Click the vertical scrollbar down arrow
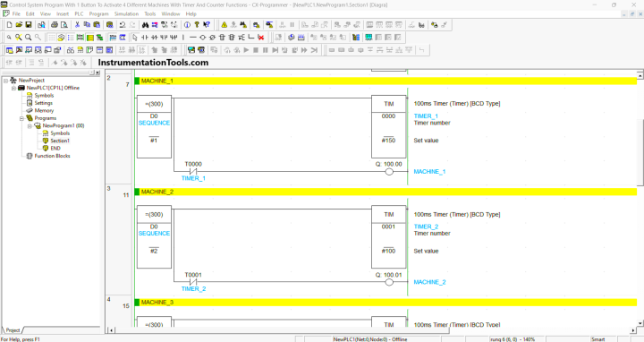The image size is (644, 342). click(x=640, y=323)
